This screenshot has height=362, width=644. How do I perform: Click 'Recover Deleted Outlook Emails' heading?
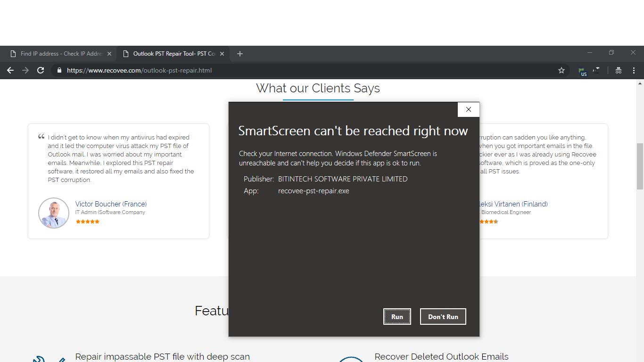tap(441, 357)
